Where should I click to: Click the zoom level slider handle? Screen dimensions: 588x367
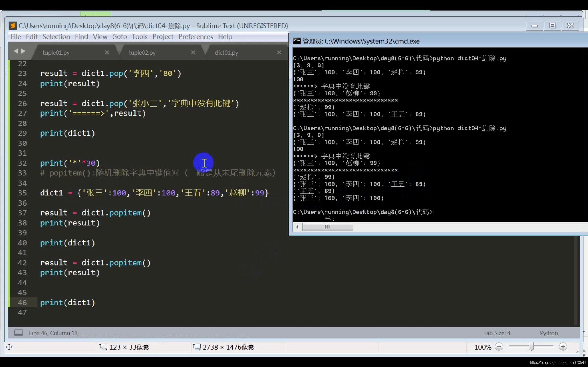pos(531,347)
